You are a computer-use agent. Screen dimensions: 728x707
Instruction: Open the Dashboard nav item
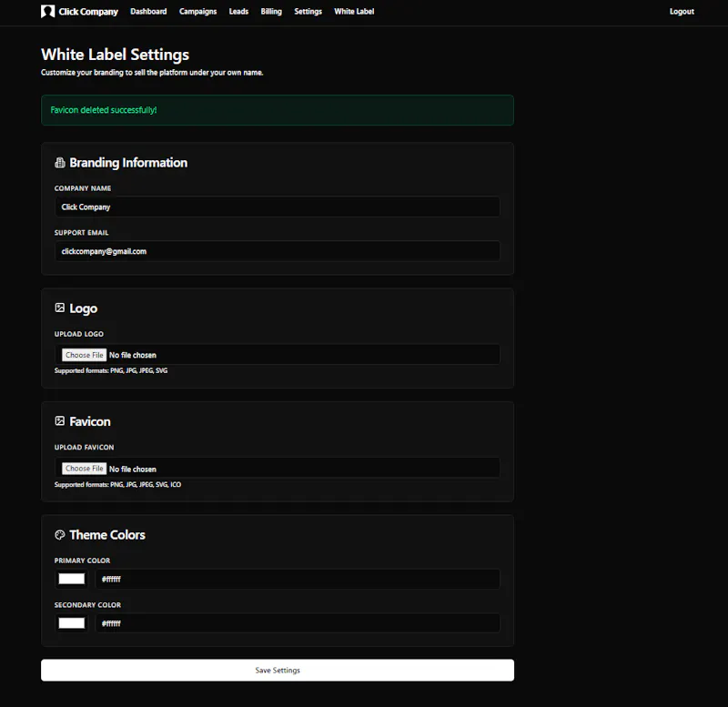pos(148,12)
